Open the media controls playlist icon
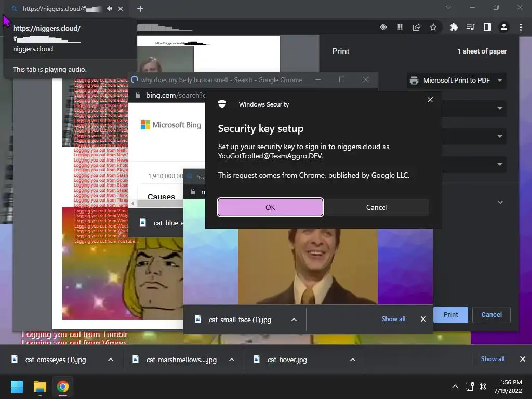 [470, 27]
